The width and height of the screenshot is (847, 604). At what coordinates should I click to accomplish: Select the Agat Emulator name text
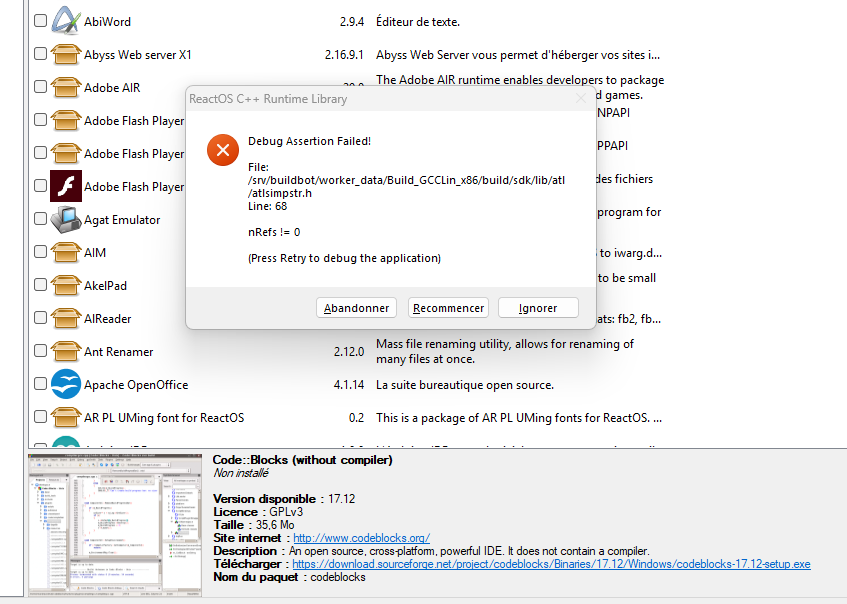122,220
